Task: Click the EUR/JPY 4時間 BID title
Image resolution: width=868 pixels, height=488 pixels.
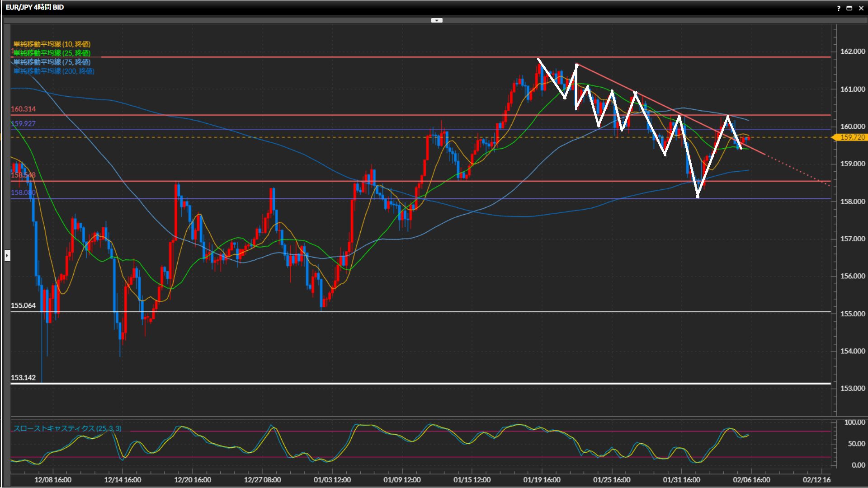Action: click(x=35, y=7)
